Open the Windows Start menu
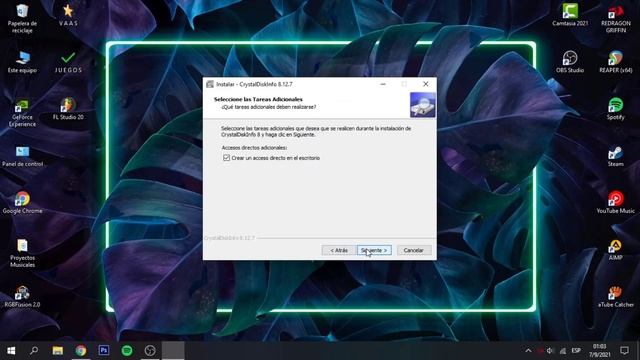Image resolution: width=640 pixels, height=360 pixels. [11, 351]
